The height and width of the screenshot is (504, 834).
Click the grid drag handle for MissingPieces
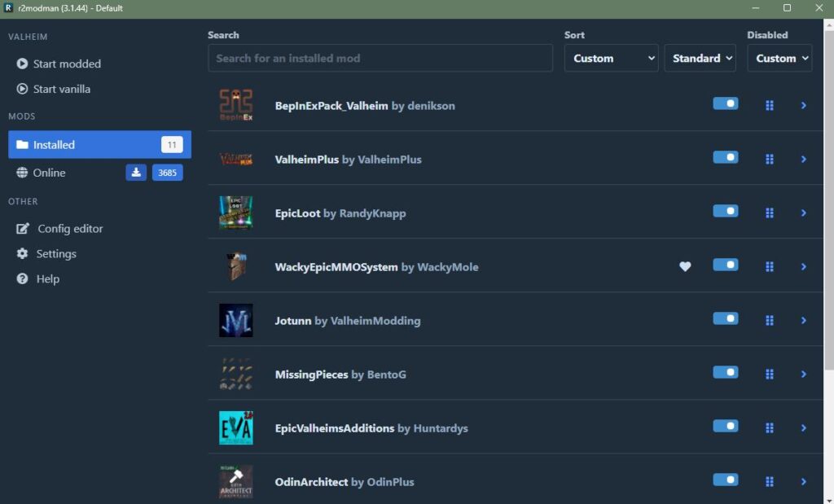(770, 374)
